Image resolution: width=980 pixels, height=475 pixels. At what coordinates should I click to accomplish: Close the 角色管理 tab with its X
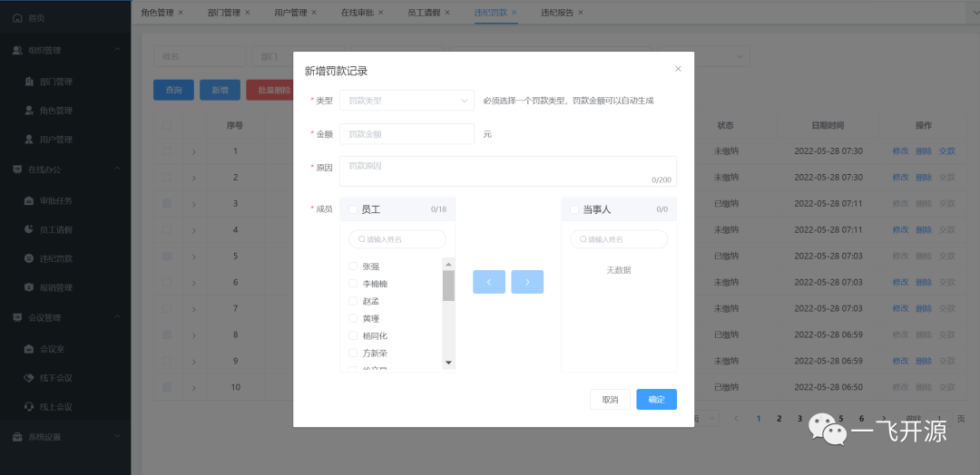181,12
